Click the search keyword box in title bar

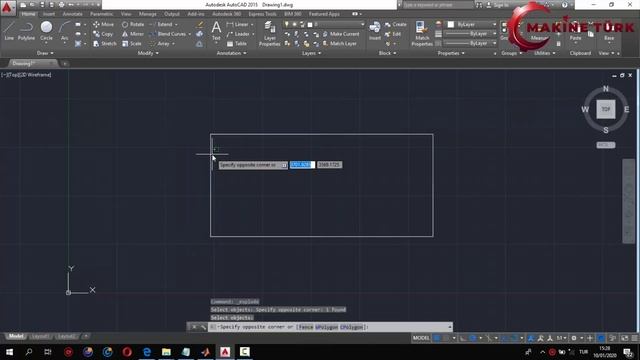[x=438, y=5]
